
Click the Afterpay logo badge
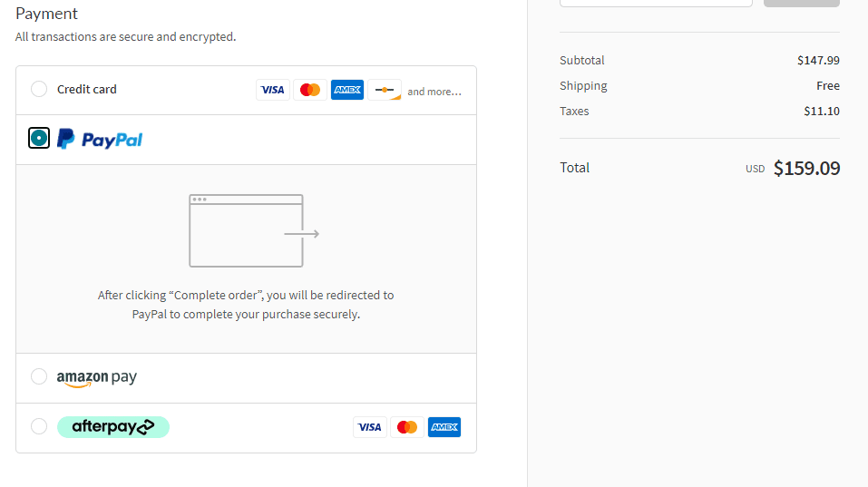click(113, 427)
